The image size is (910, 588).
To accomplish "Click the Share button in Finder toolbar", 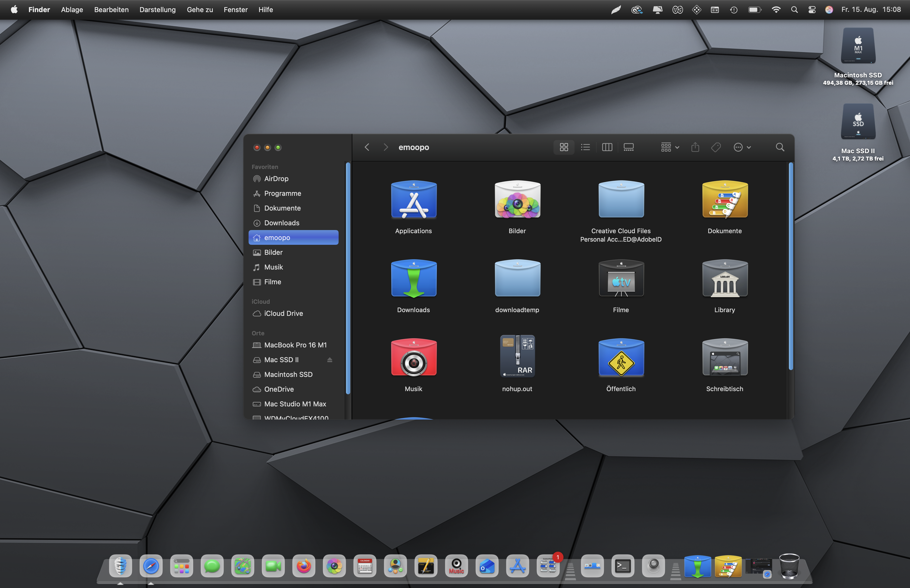I will coord(695,147).
